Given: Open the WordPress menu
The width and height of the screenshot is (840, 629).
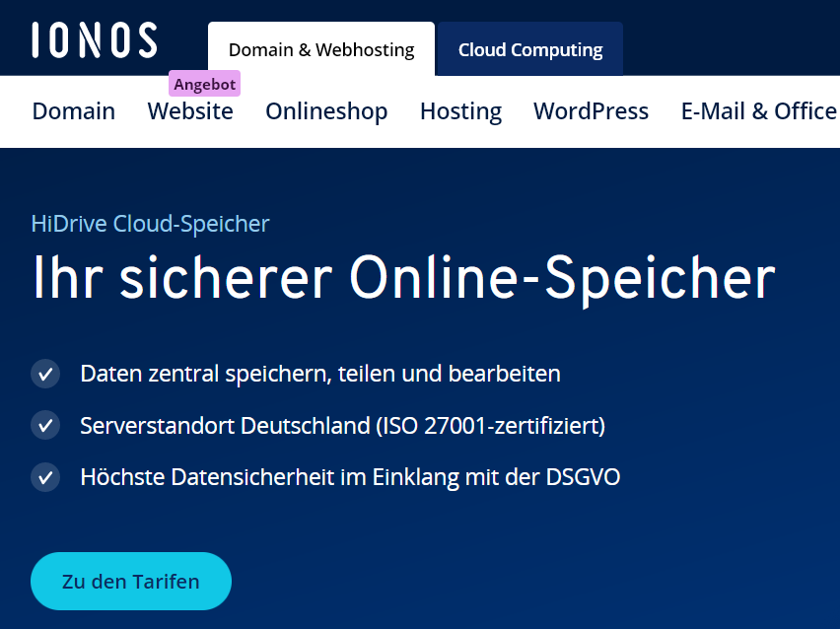Looking at the screenshot, I should click(x=591, y=111).
